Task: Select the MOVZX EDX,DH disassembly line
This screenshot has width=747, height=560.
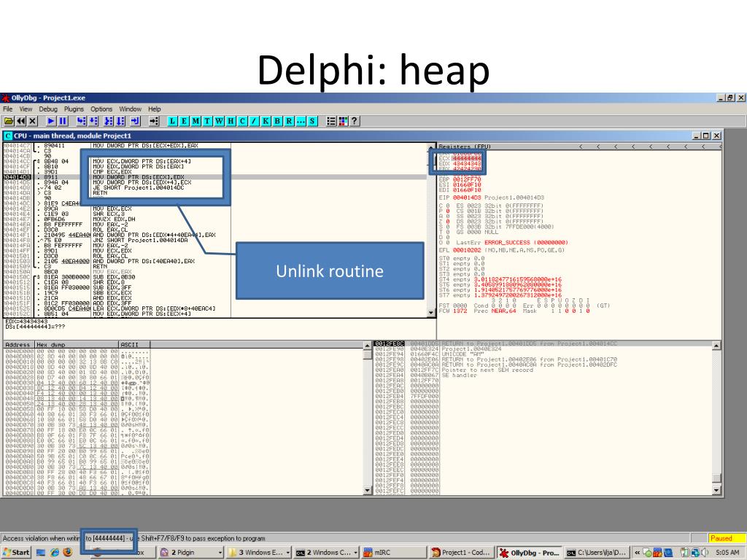Action: 114,219
